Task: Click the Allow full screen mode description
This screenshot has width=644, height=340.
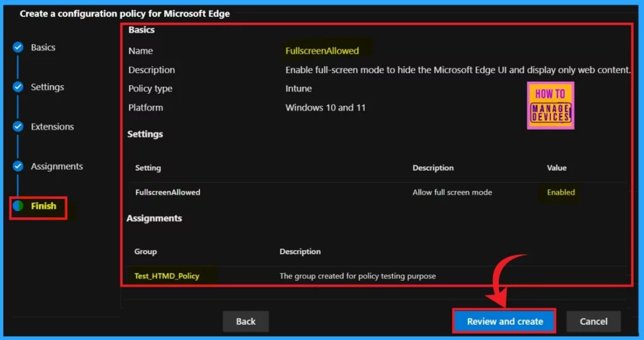Action: [452, 192]
